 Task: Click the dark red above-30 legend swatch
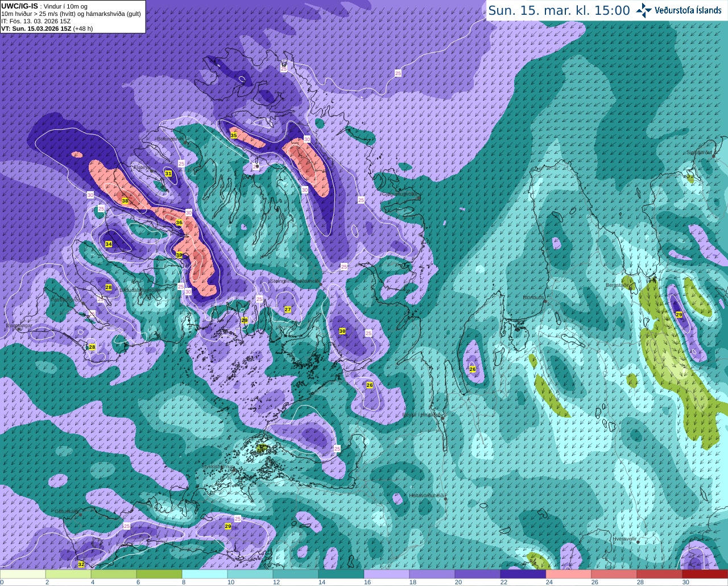point(705,574)
